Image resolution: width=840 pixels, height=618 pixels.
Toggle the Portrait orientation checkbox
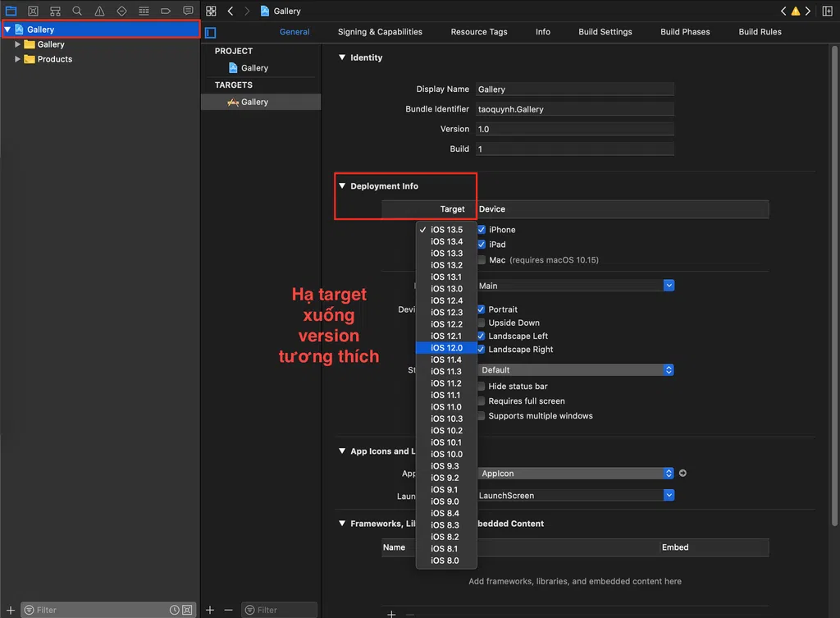click(x=481, y=309)
